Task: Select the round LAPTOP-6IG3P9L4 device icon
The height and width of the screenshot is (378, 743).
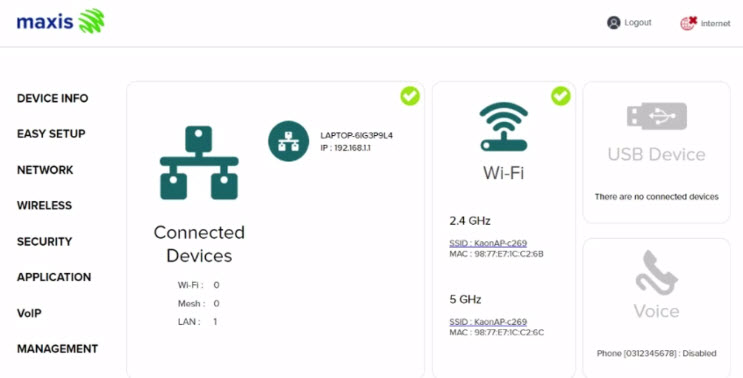Action: pyautogui.click(x=289, y=141)
